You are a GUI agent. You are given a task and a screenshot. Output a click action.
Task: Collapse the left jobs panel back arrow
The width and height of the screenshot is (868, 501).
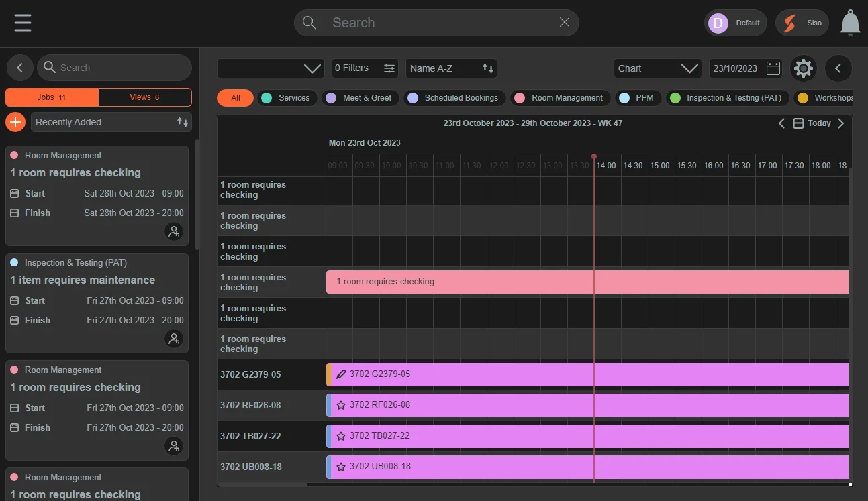pyautogui.click(x=19, y=68)
